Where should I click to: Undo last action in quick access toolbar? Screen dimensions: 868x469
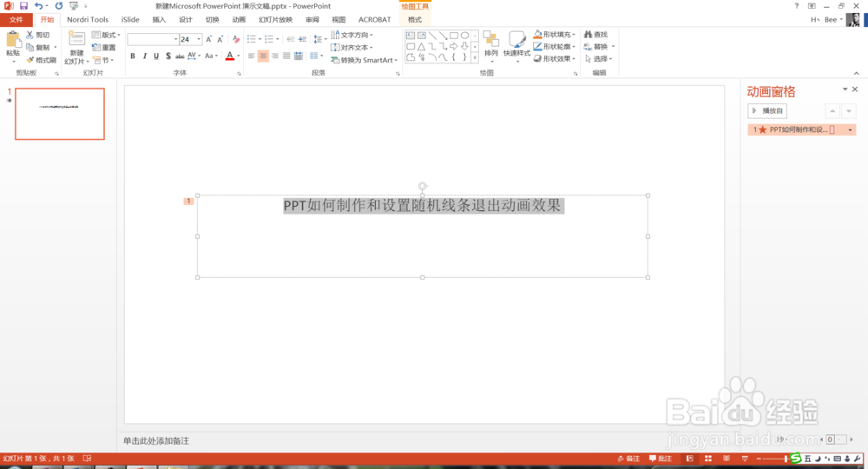(38, 6)
